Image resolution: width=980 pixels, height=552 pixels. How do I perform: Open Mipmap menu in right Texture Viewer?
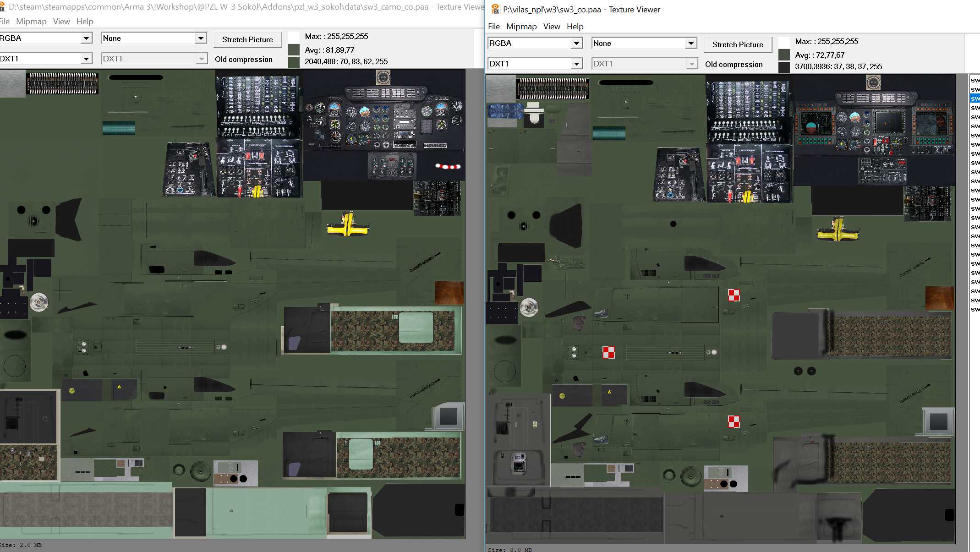pos(521,27)
